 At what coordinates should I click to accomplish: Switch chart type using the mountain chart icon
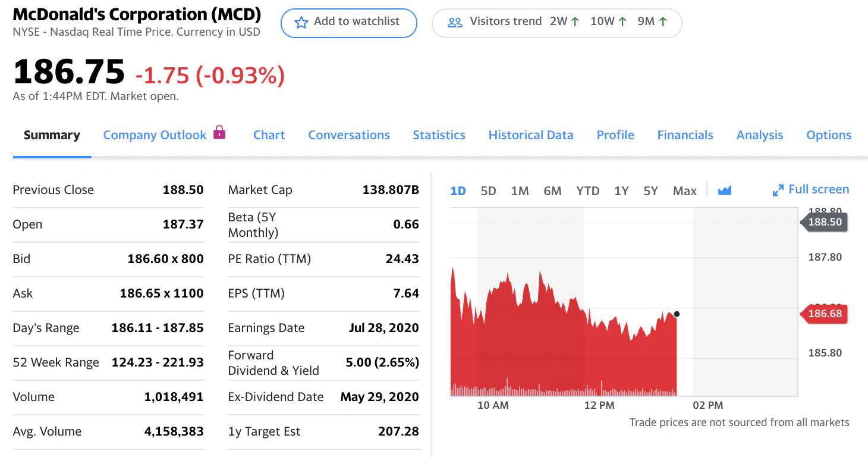(x=724, y=190)
